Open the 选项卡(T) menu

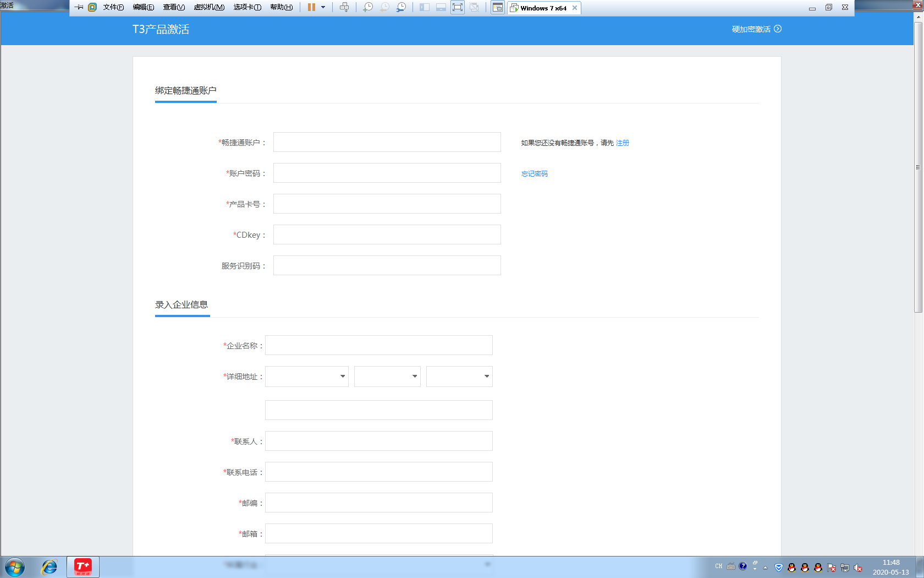248,7
